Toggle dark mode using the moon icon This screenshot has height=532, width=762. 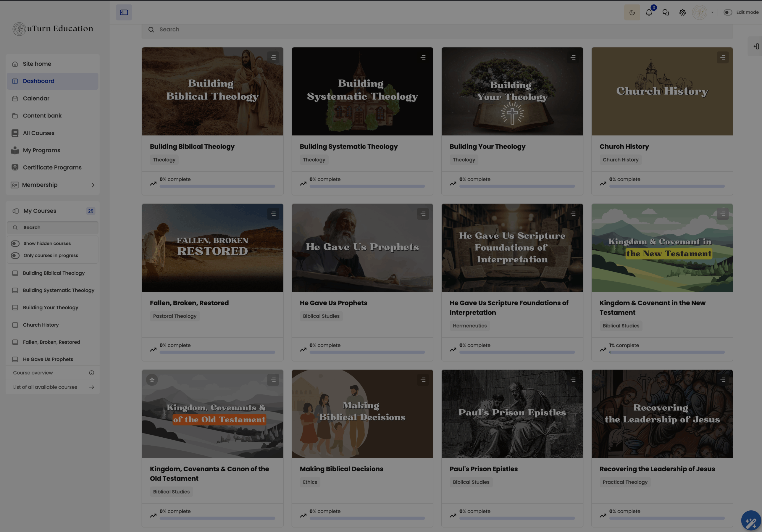[x=632, y=12]
